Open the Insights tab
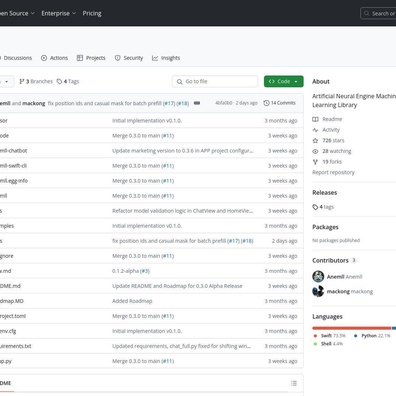The height and width of the screenshot is (396, 396). tap(166, 58)
